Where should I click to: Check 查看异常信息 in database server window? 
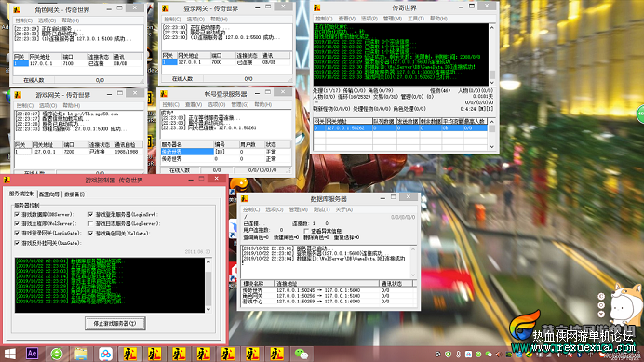tap(306, 231)
